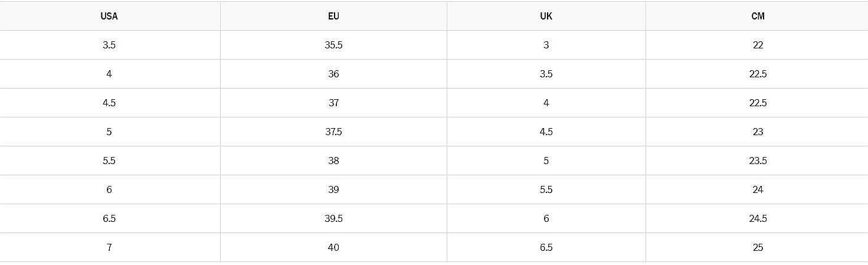
Task: Select EU size 36 cell
Action: tap(333, 74)
